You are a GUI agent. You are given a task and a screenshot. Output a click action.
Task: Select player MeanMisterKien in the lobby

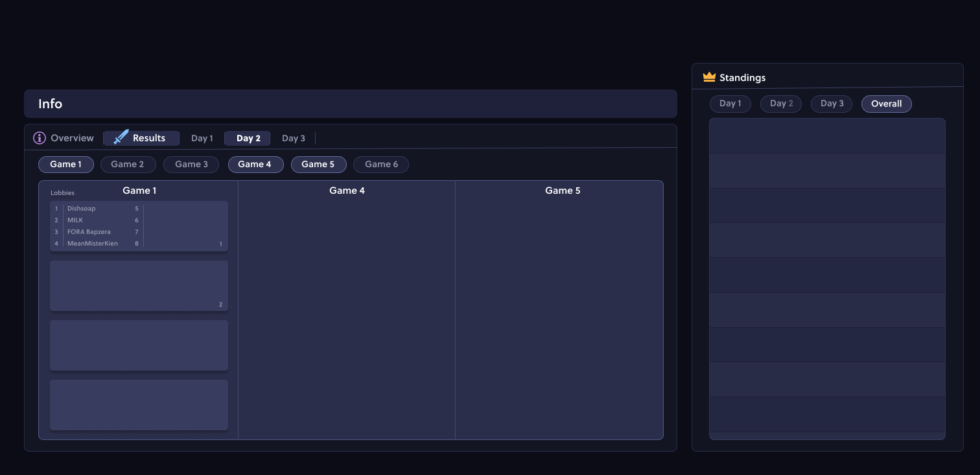[93, 244]
